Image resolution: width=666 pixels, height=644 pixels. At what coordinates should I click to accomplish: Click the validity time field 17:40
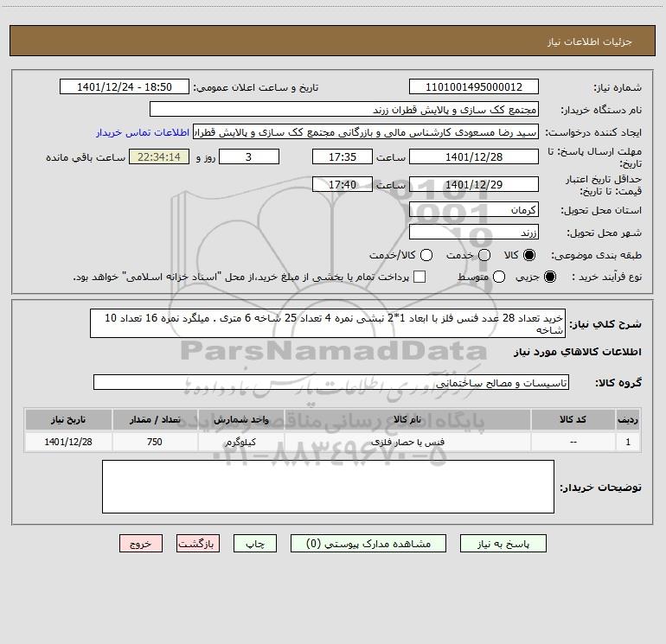(343, 184)
